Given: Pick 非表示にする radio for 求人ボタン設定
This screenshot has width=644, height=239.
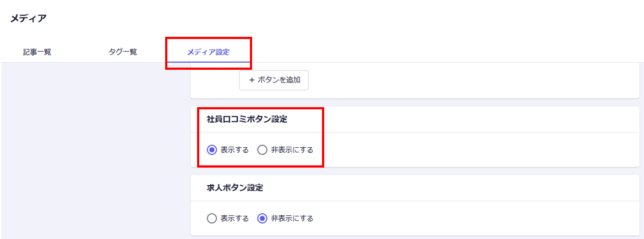Looking at the screenshot, I should (x=263, y=218).
